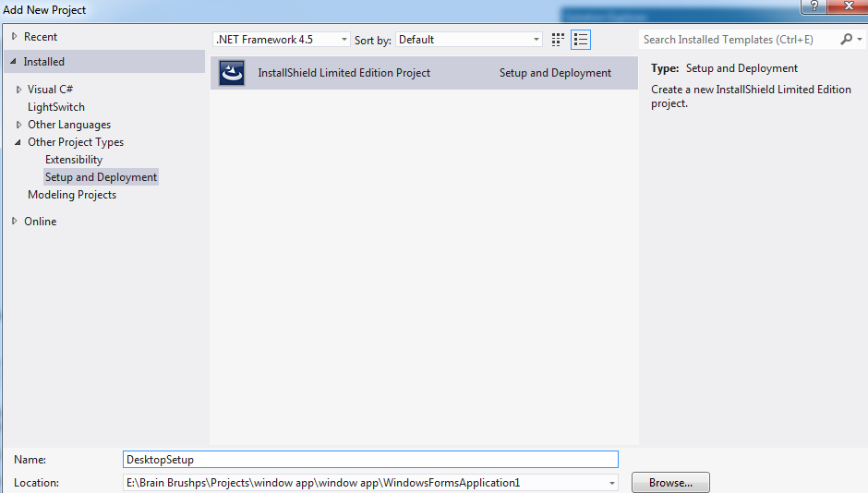Collapse the Installed section
Screen dimensions: 868x493
[13, 62]
